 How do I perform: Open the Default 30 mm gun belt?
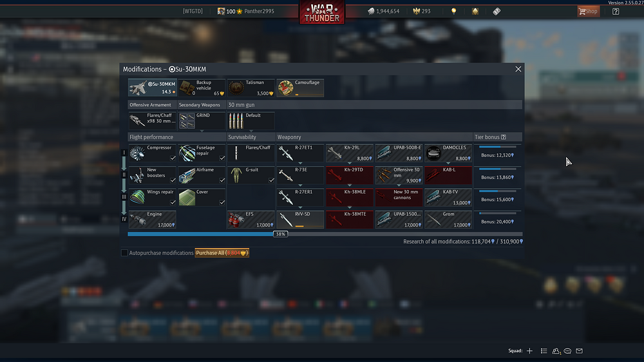251,121
